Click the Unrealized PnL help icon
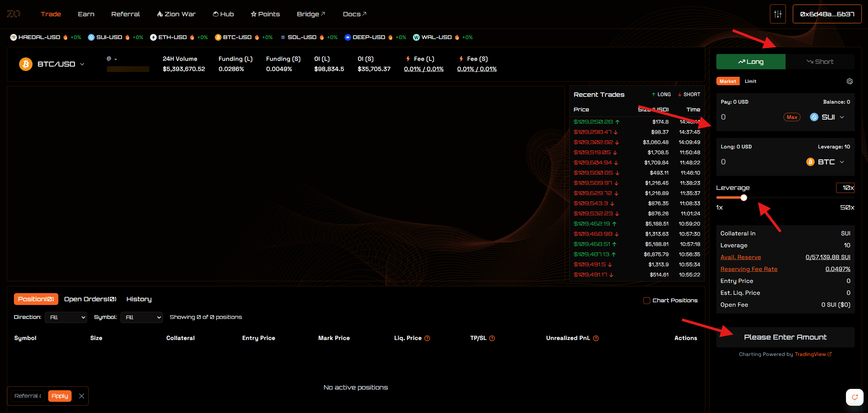 click(x=596, y=338)
